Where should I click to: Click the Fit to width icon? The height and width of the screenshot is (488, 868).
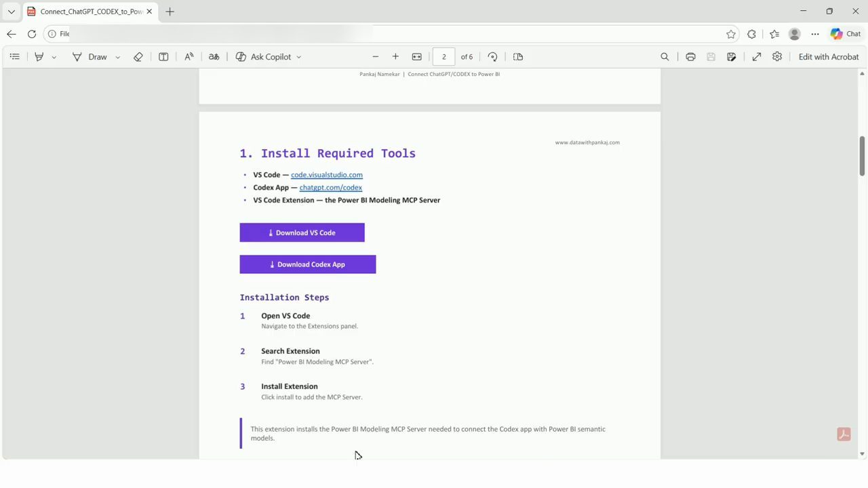417,57
